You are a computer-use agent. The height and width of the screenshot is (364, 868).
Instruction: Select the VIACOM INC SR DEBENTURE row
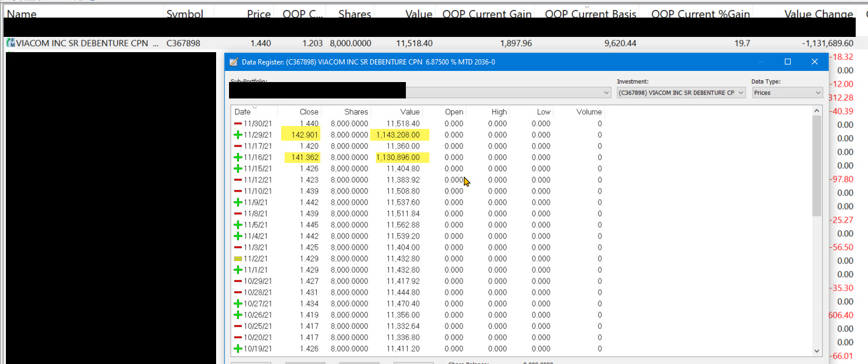429,43
